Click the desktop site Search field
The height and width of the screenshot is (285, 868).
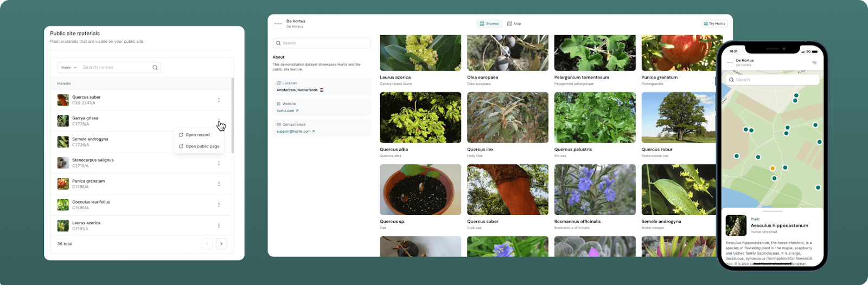coord(322,43)
